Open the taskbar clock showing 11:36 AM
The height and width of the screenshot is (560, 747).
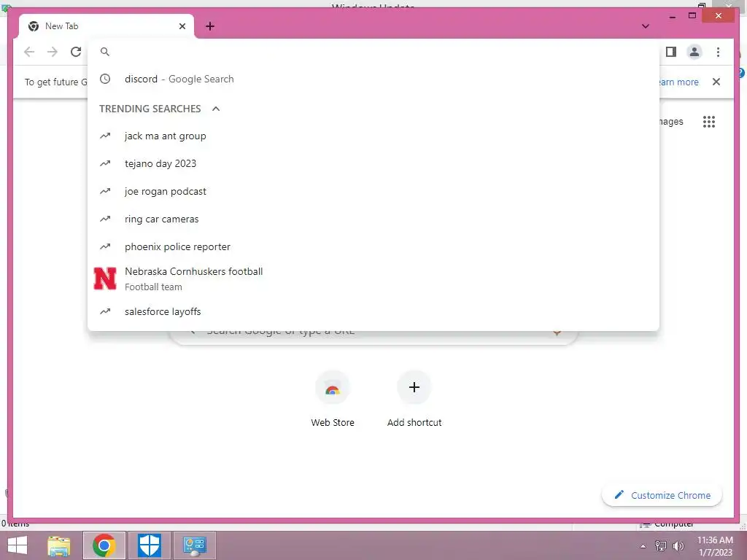click(x=715, y=546)
